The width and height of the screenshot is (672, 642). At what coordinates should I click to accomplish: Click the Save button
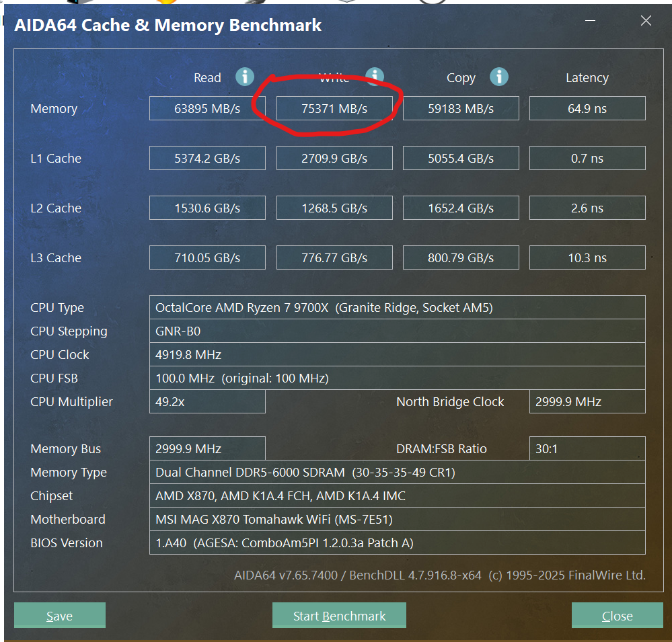pyautogui.click(x=60, y=615)
